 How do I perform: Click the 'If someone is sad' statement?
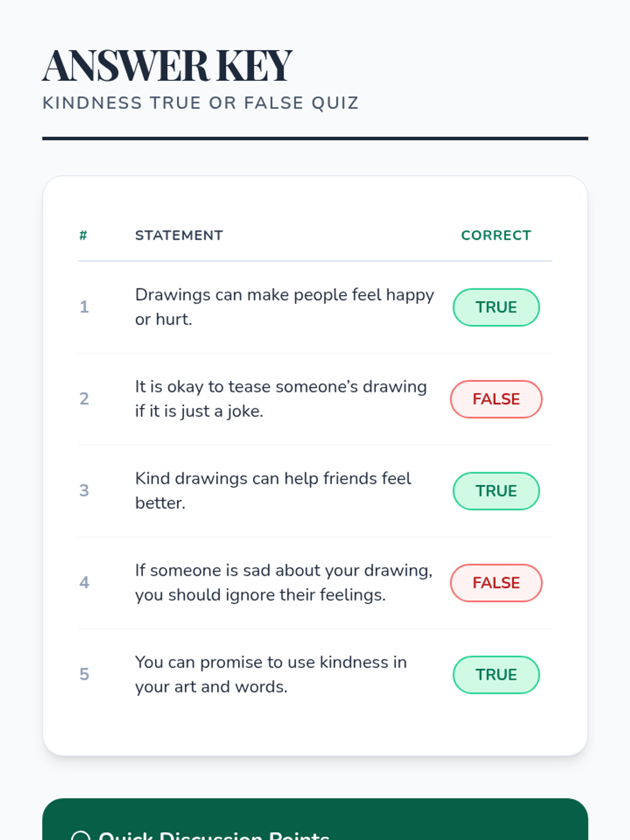[283, 582]
